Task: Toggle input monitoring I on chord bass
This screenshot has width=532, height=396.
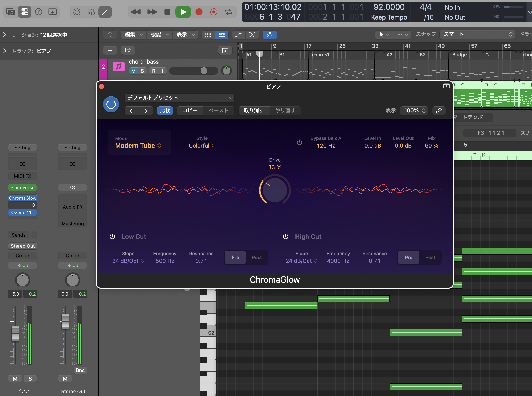Action: coord(162,71)
